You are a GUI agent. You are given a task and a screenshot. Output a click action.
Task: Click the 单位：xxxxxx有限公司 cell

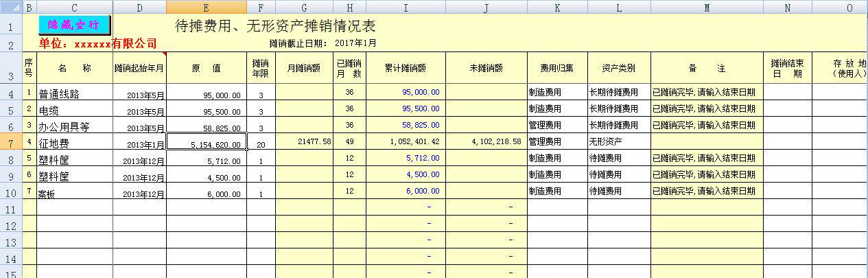point(97,44)
